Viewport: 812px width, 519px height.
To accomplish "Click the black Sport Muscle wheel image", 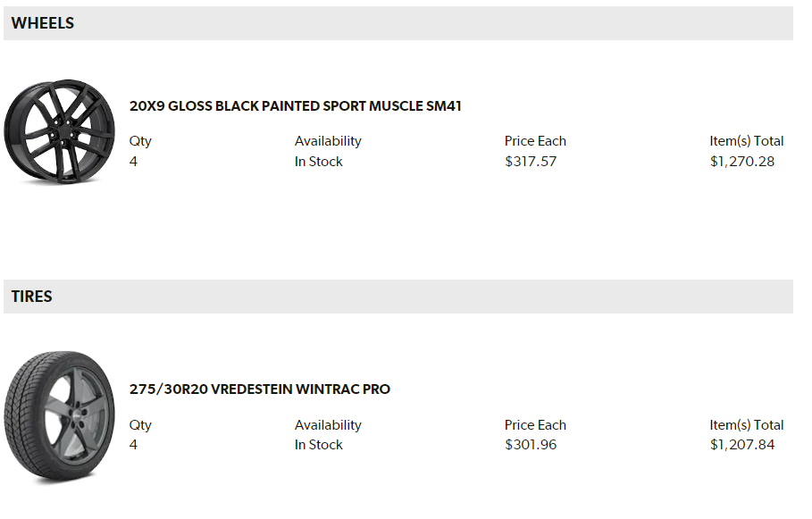I will [59, 133].
